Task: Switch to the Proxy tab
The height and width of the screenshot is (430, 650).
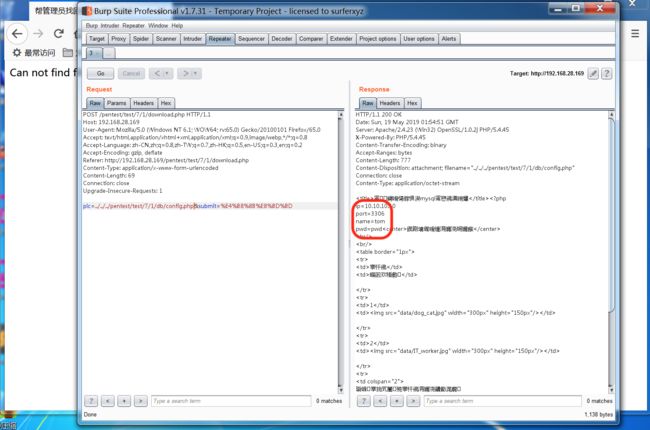Action: pyautogui.click(x=119, y=39)
